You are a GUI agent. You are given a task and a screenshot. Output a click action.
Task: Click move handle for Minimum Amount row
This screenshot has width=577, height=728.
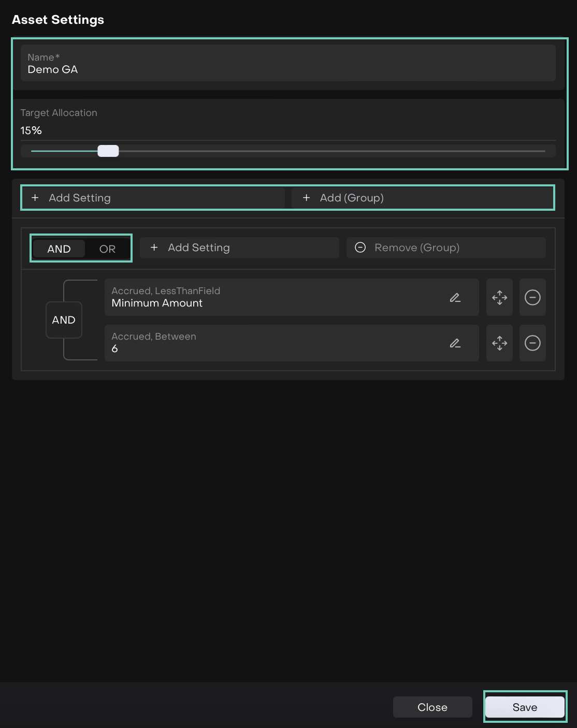(x=499, y=298)
